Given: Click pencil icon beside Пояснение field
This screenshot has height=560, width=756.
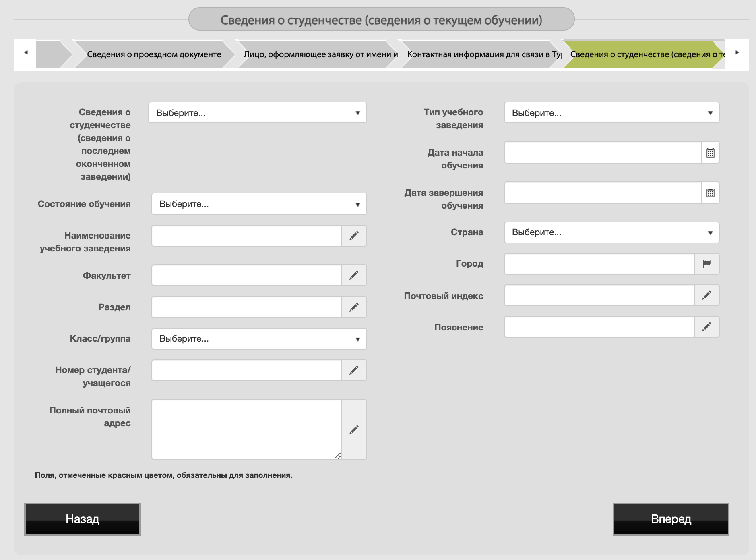Looking at the screenshot, I should point(706,327).
